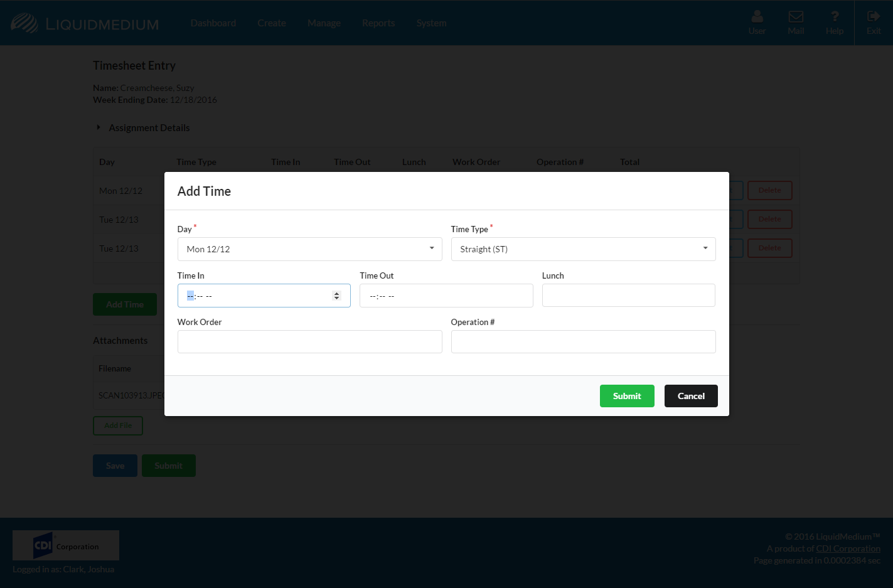This screenshot has height=588, width=893.
Task: Click the LiquidMedium logo
Action: pyautogui.click(x=85, y=24)
